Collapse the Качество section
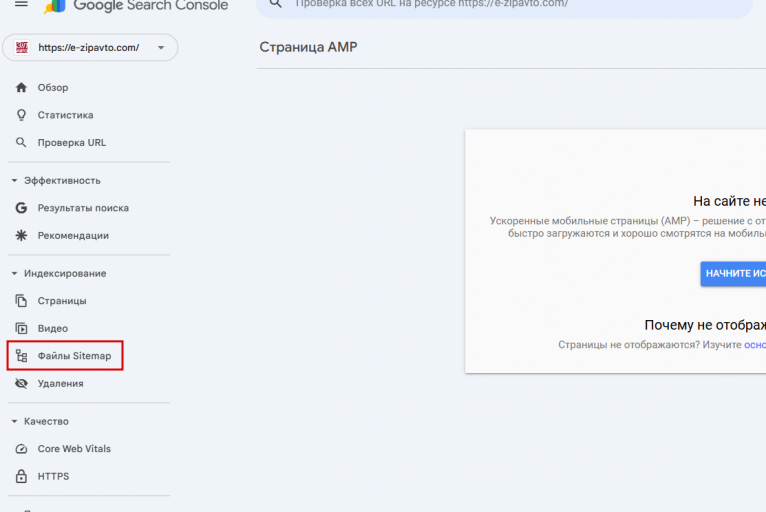Viewport: 766px width, 512px height. pyautogui.click(x=14, y=421)
